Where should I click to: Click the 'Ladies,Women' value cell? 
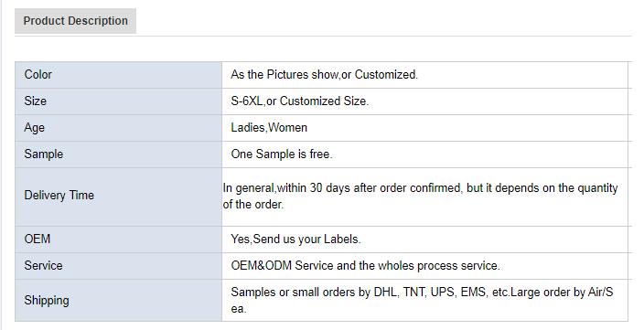424,128
